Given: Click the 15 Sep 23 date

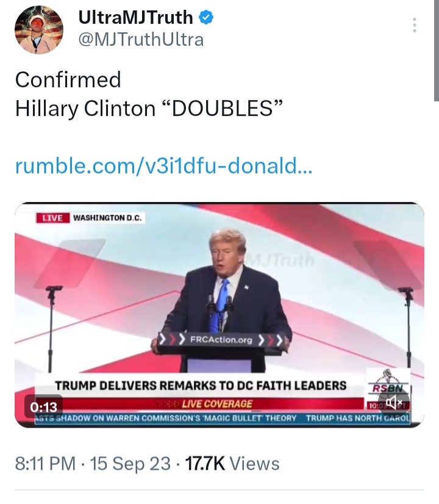Looking at the screenshot, I should click(x=130, y=464).
